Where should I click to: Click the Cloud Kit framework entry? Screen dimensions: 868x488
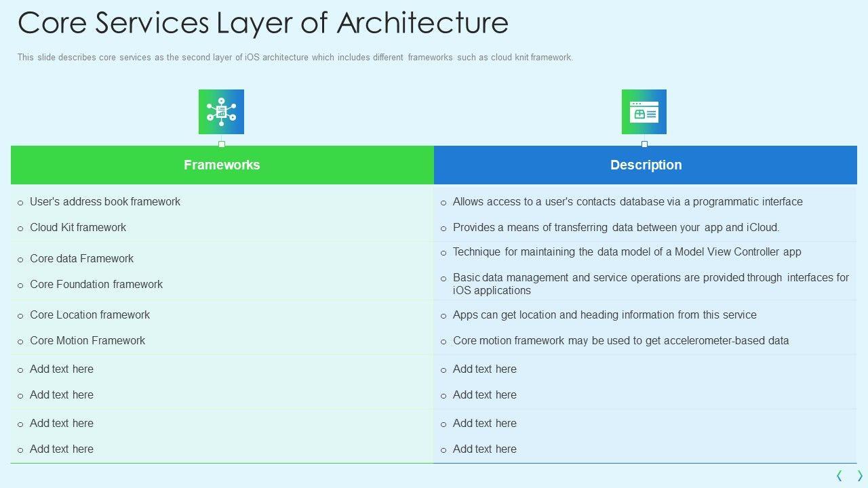78,228
